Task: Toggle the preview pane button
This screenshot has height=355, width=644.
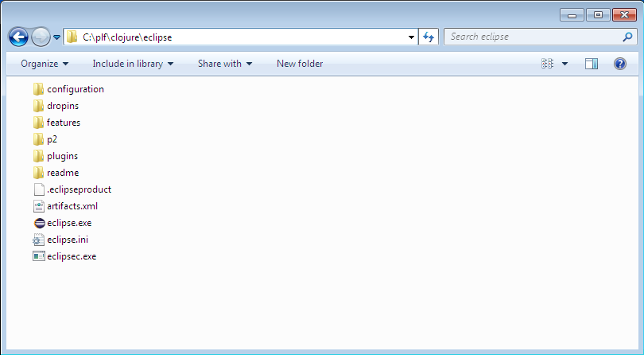Action: (x=592, y=64)
